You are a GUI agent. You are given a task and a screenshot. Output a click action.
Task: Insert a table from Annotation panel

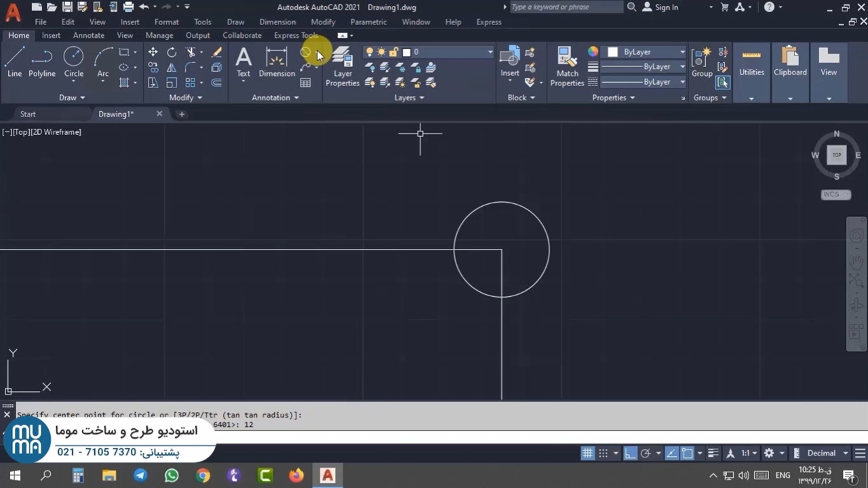coord(306,83)
